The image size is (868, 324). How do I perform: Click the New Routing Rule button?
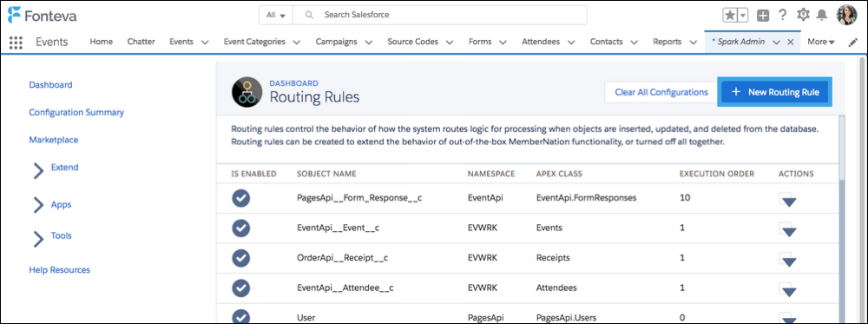775,92
